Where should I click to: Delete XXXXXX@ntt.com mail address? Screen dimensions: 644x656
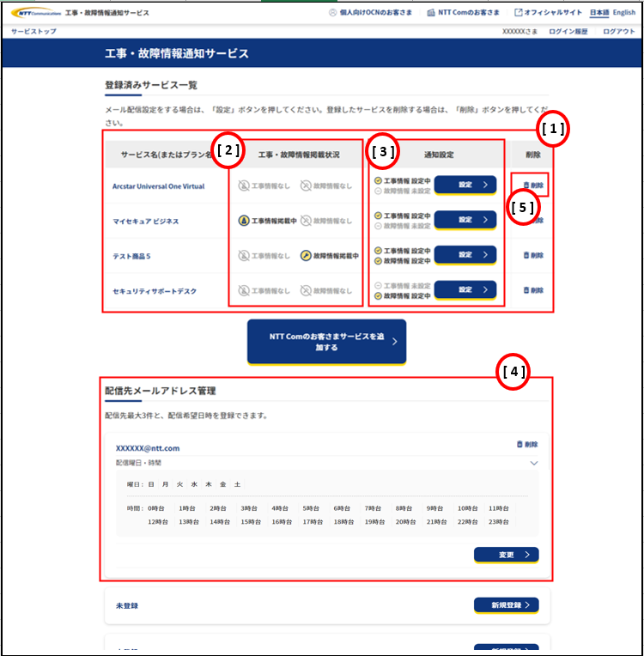(x=527, y=444)
